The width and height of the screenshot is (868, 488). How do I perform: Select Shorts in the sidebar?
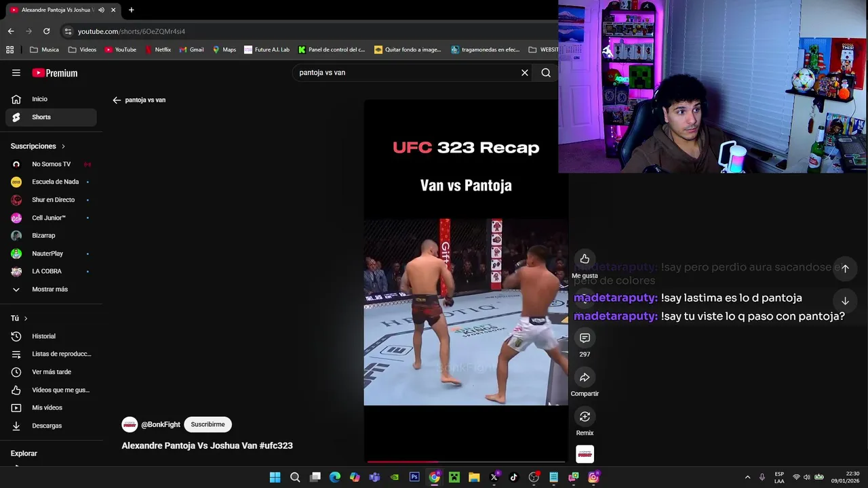click(x=51, y=117)
